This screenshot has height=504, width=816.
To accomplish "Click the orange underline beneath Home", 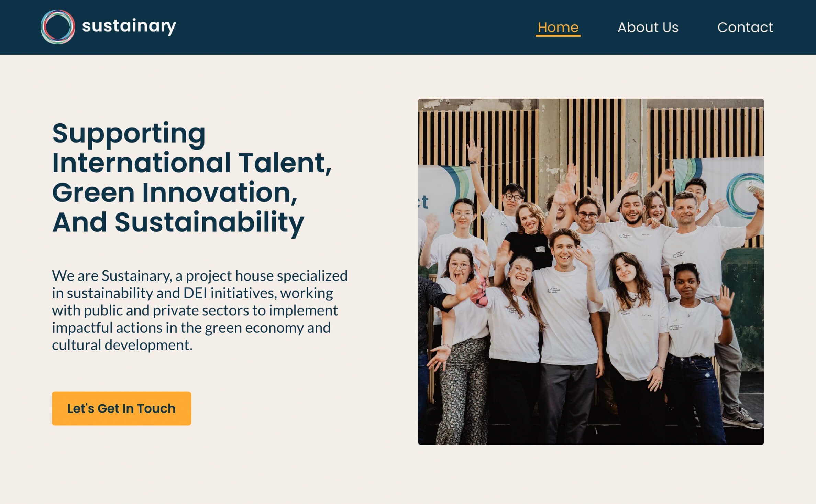I will pos(558,35).
